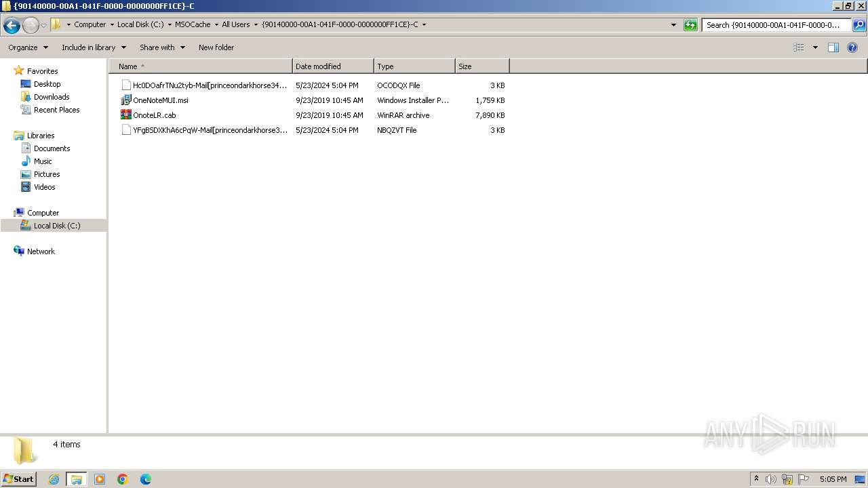Navigate to Computer in the breadcrumb
Screen dimensions: 868x488
90,24
